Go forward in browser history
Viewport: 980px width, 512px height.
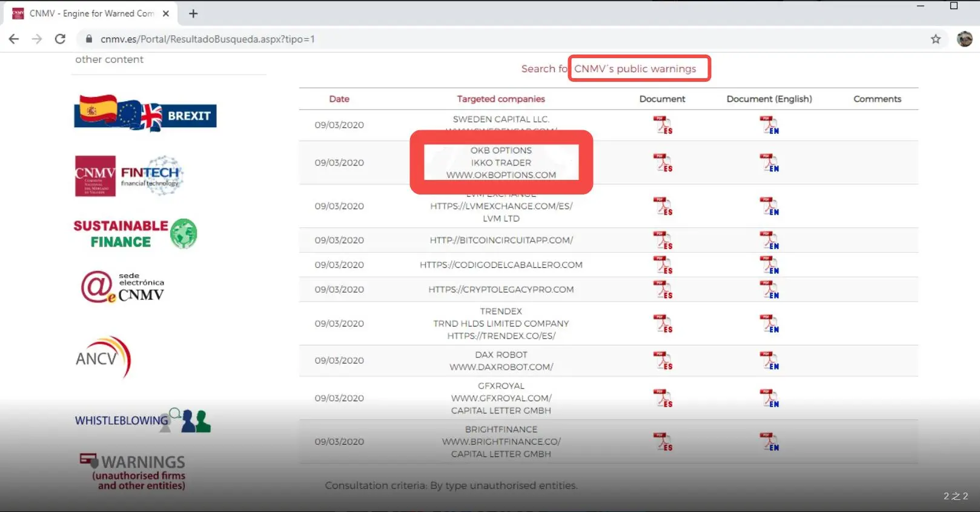(37, 39)
